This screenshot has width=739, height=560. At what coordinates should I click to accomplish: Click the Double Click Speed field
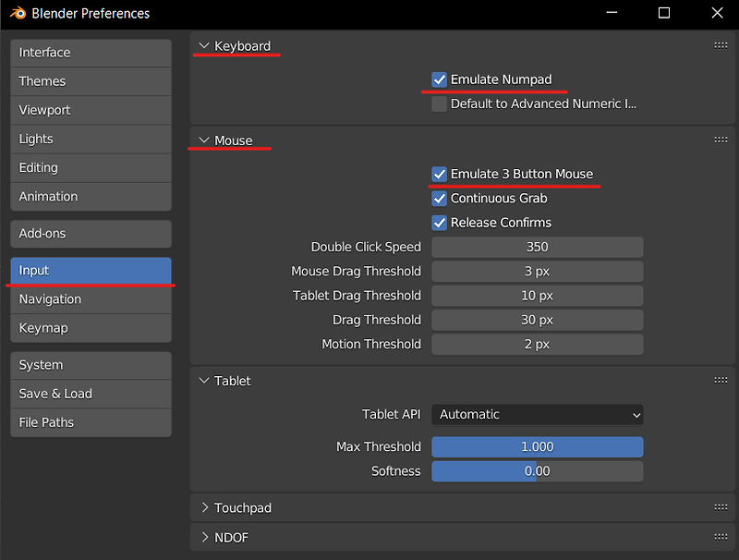[538, 247]
